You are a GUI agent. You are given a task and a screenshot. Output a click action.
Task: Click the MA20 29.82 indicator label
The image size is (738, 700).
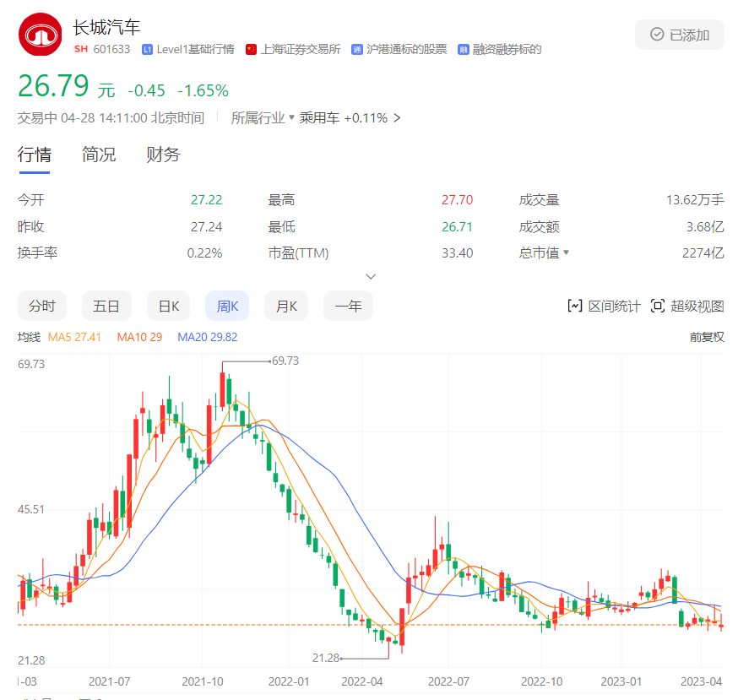(207, 337)
